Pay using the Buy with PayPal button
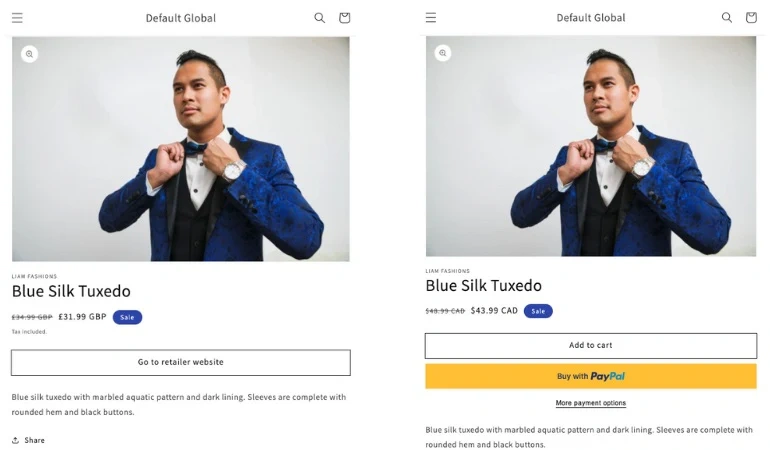Screen dimensions: 770x450 590,376
